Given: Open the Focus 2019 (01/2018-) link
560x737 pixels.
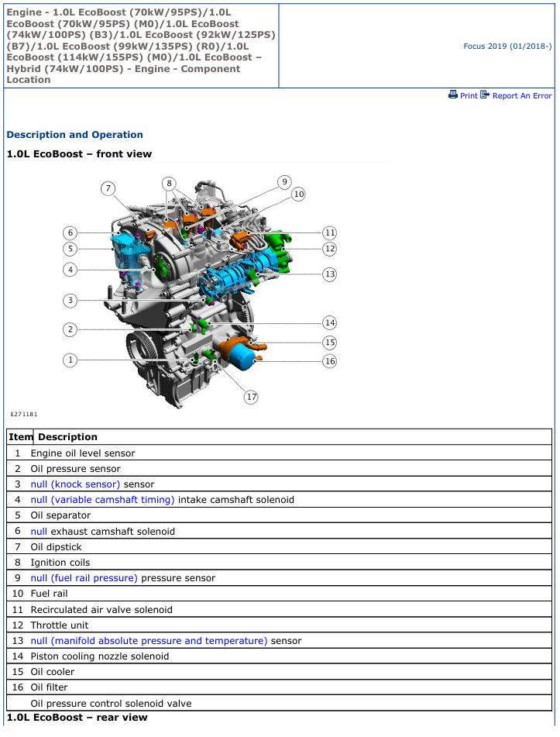Looking at the screenshot, I should pyautogui.click(x=507, y=46).
